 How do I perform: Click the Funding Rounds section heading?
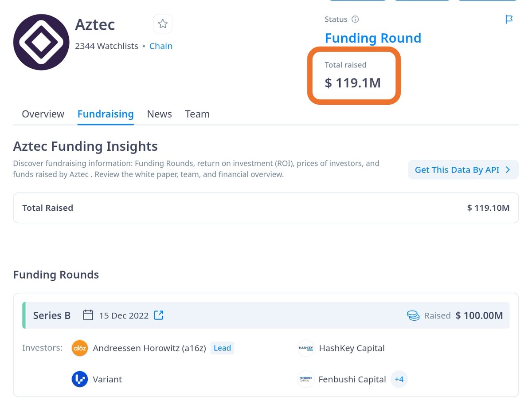[x=56, y=275]
